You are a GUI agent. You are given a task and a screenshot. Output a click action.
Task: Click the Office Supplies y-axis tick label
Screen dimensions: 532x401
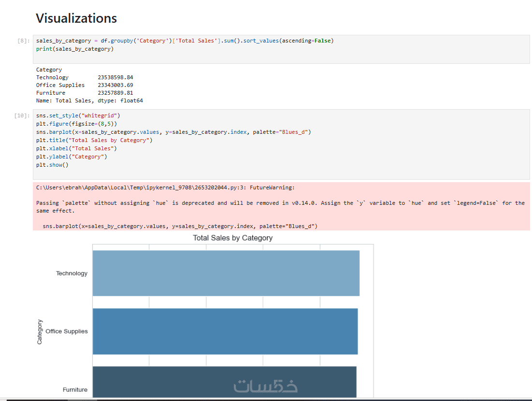[67, 331]
